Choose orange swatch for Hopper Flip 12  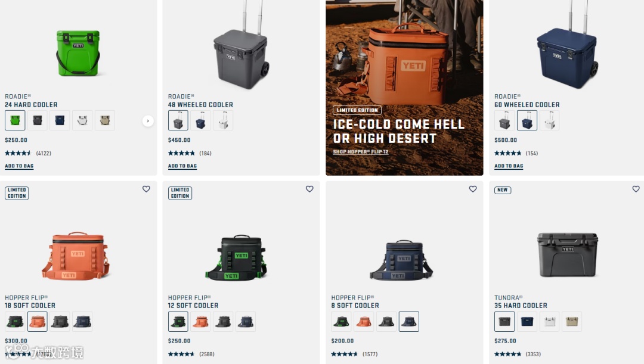pos(201,321)
